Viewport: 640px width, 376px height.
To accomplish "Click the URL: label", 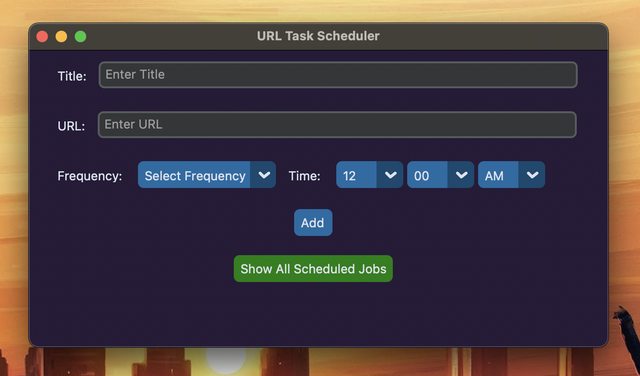I will [x=71, y=126].
